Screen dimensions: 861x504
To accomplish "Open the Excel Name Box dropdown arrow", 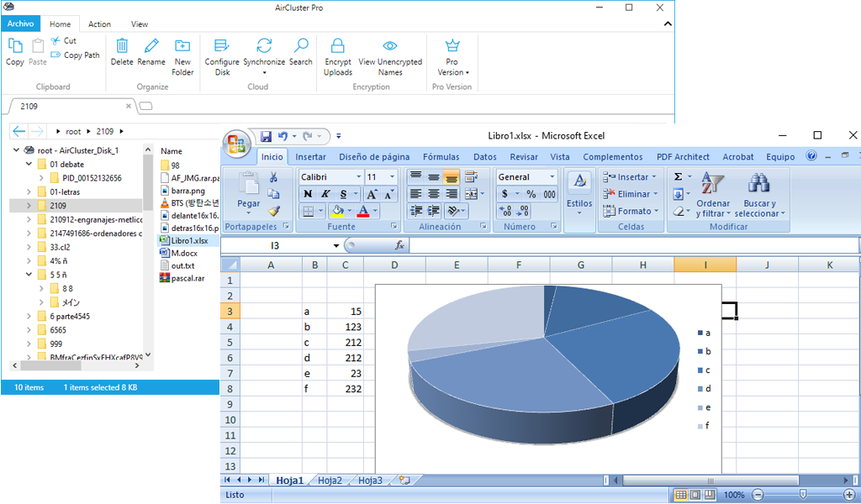I will pos(336,245).
